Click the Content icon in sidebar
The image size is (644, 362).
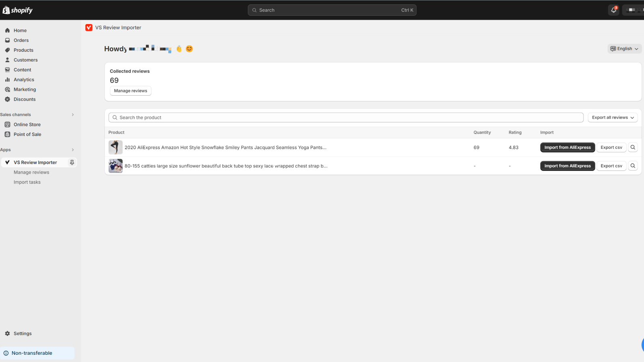tap(7, 70)
